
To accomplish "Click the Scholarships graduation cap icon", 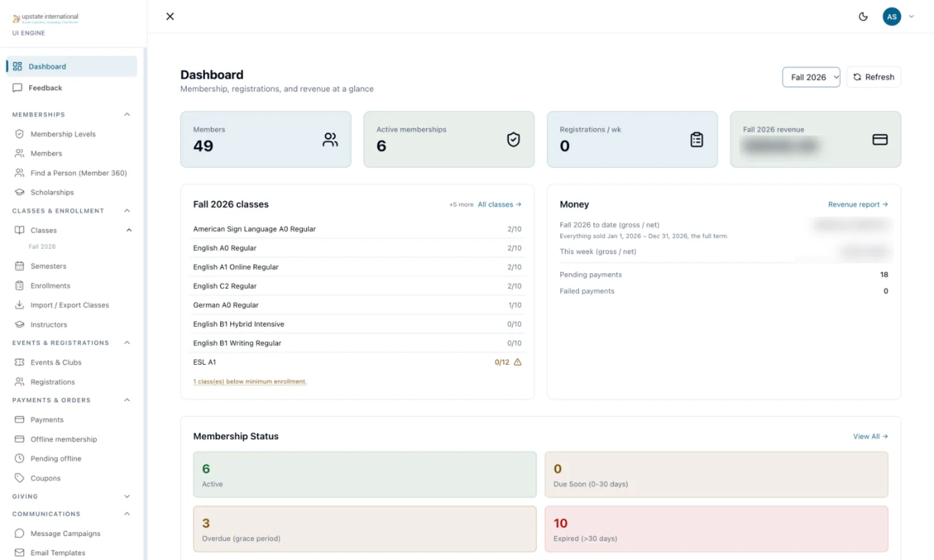I will coord(19,192).
